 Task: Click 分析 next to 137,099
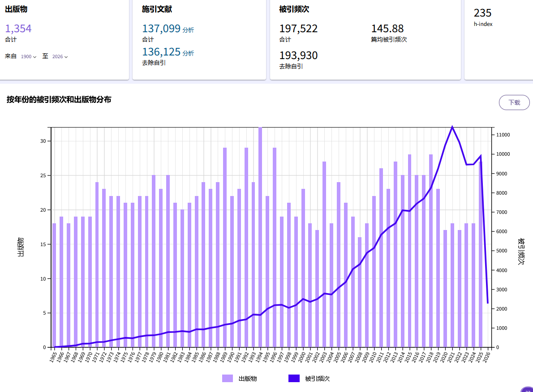(x=188, y=30)
